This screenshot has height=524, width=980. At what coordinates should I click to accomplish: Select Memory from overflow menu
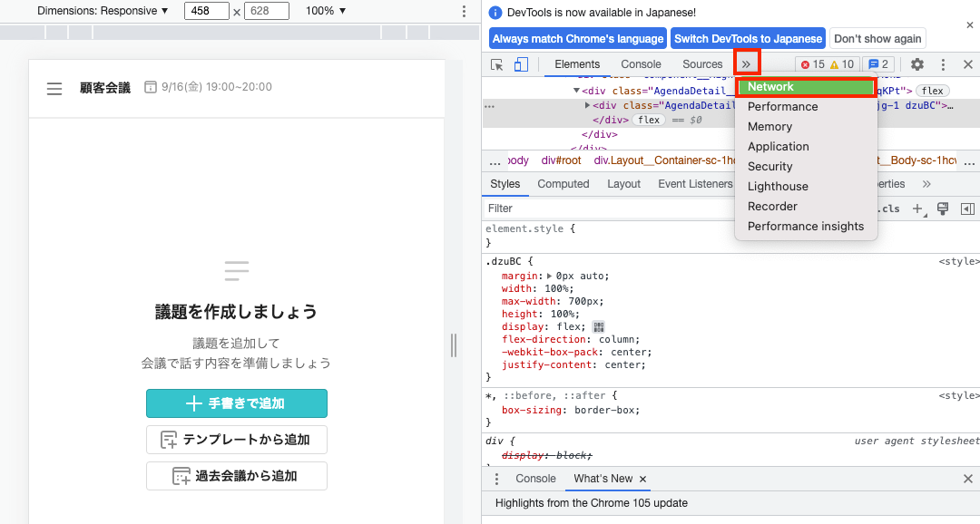(806, 127)
